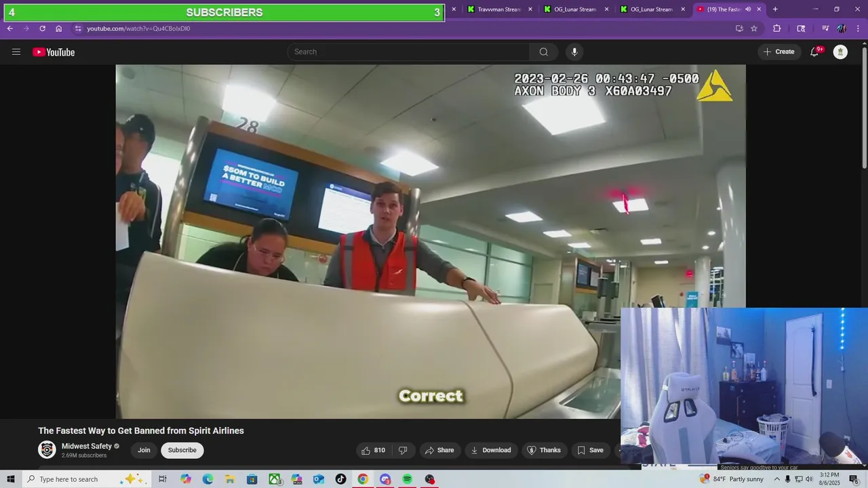
Task: Share the video
Action: (x=439, y=450)
